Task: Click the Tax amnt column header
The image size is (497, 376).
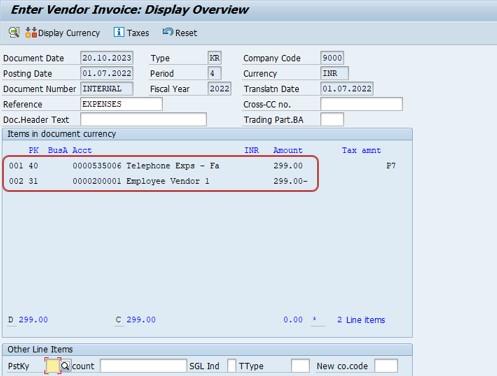Action: coord(361,150)
